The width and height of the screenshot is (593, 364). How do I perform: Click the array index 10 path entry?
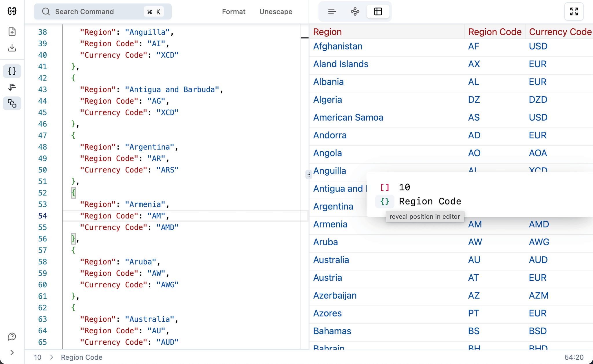coord(404,187)
